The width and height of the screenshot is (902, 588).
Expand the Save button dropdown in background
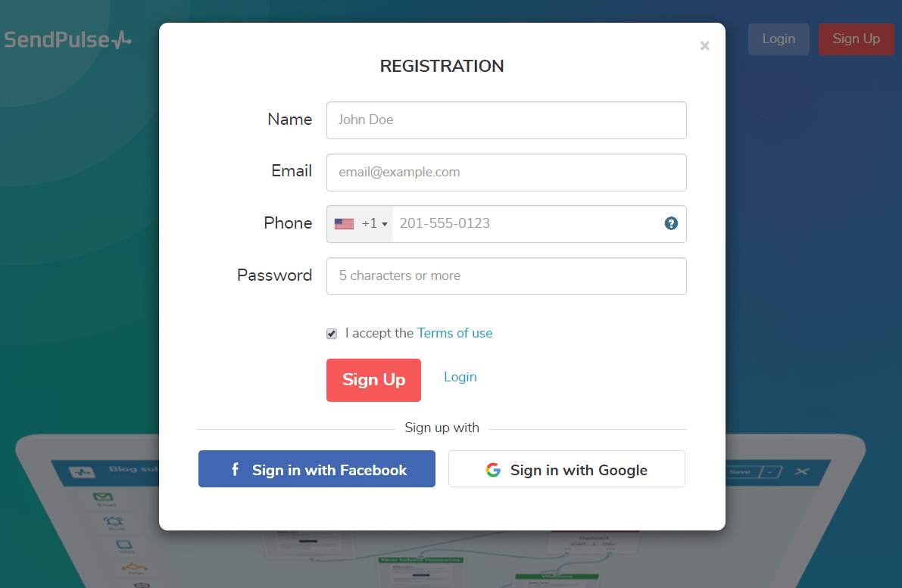pyautogui.click(x=769, y=472)
